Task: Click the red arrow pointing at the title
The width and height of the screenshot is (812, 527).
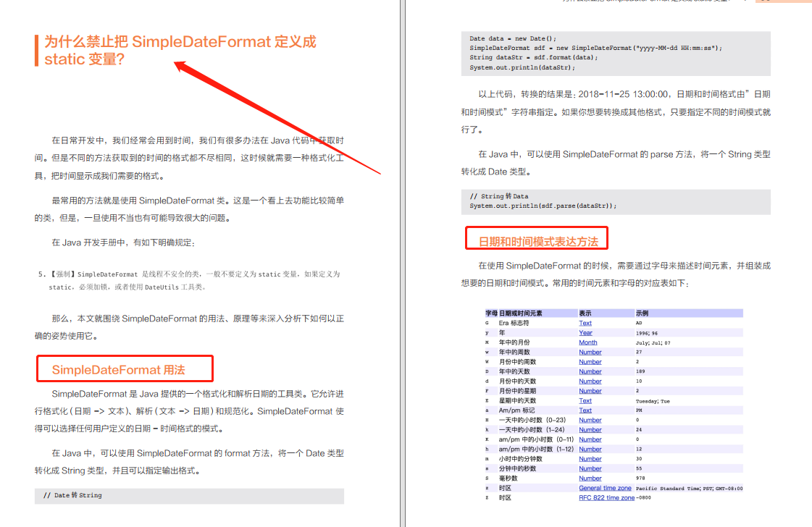Action: click(275, 116)
